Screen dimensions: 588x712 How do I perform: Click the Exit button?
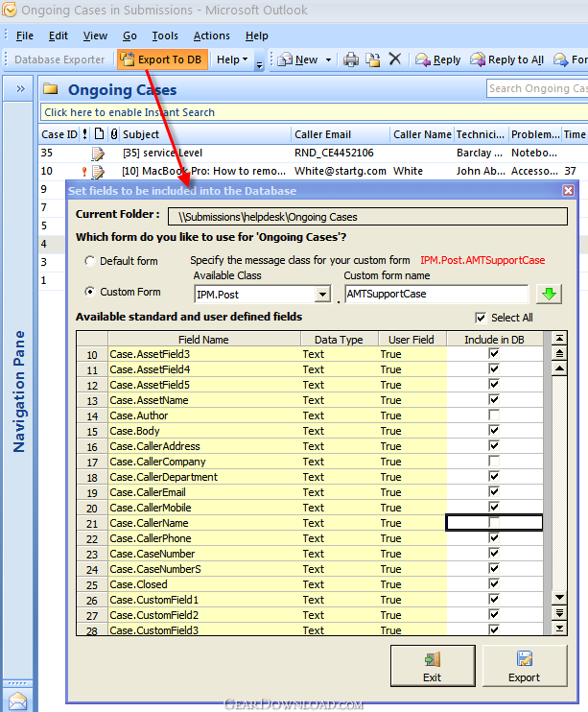[x=433, y=666]
